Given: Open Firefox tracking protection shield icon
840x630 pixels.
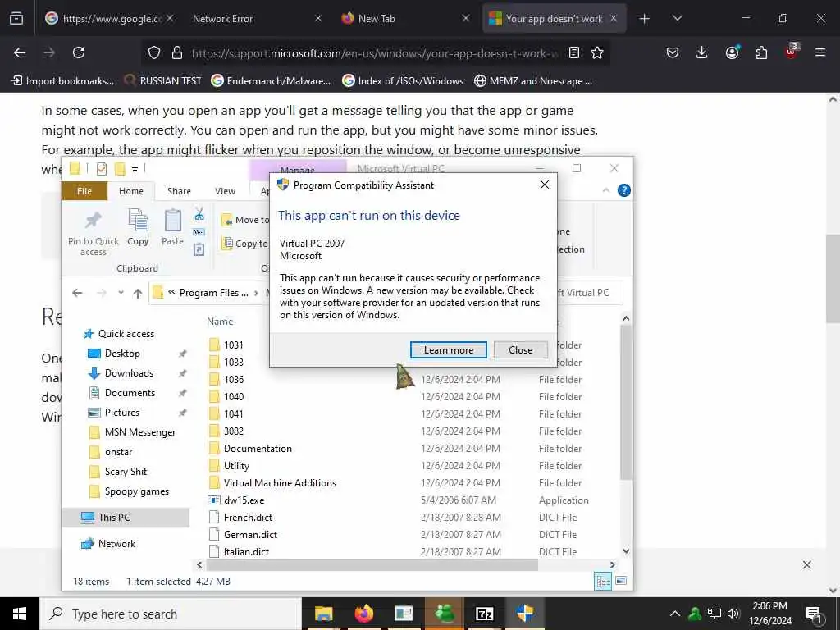Looking at the screenshot, I should [154, 52].
